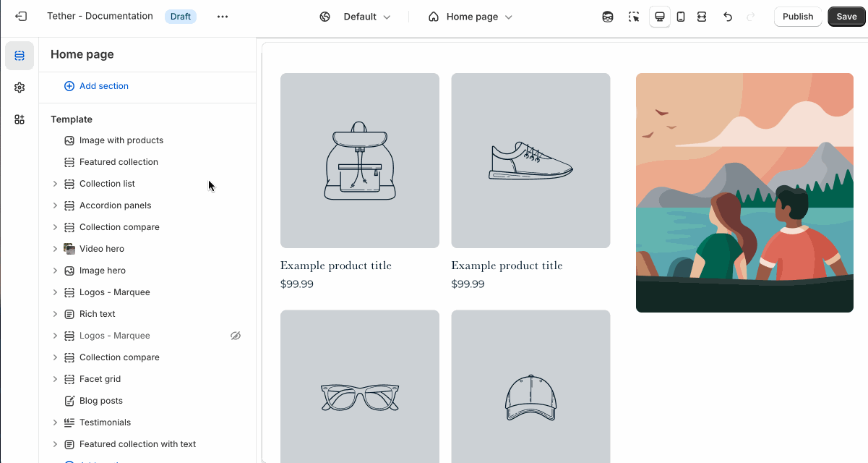Expand the Image hero section
Screen dimensions: 868x463
(55, 271)
